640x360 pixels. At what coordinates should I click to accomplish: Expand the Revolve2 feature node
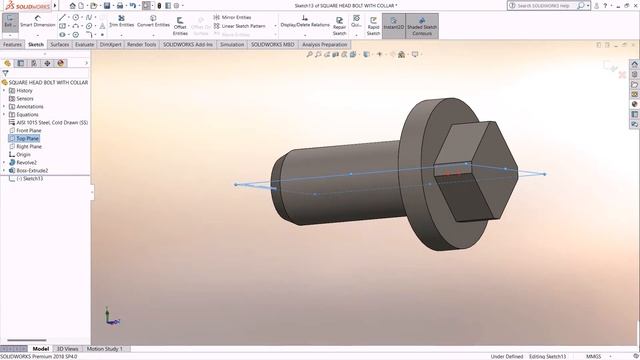pyautogui.click(x=4, y=162)
